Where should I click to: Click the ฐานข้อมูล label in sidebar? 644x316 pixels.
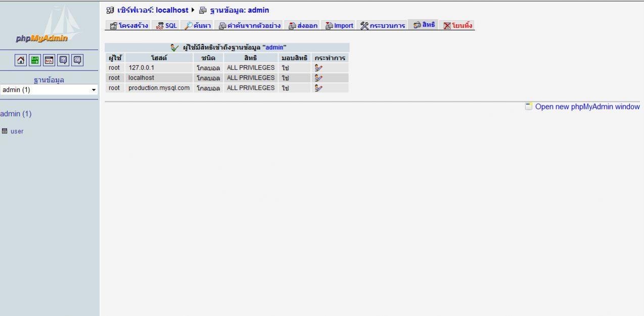point(49,80)
